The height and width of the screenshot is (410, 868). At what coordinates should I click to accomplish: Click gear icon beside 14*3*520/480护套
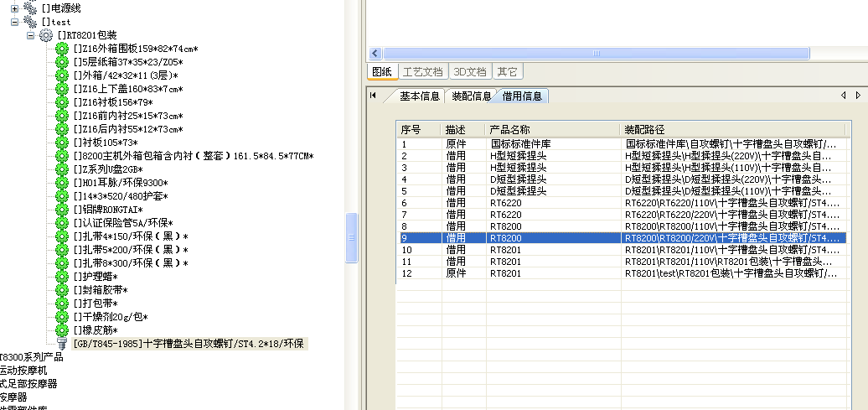pyautogui.click(x=62, y=196)
